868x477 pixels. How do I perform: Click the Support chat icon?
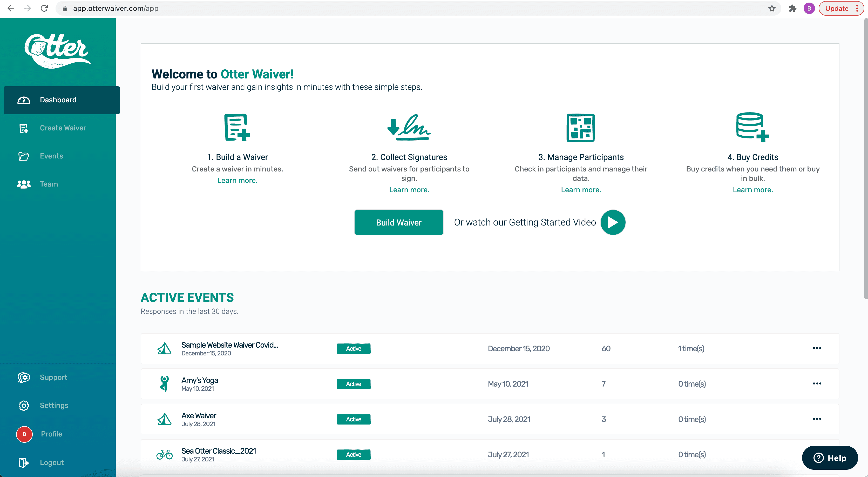click(24, 377)
